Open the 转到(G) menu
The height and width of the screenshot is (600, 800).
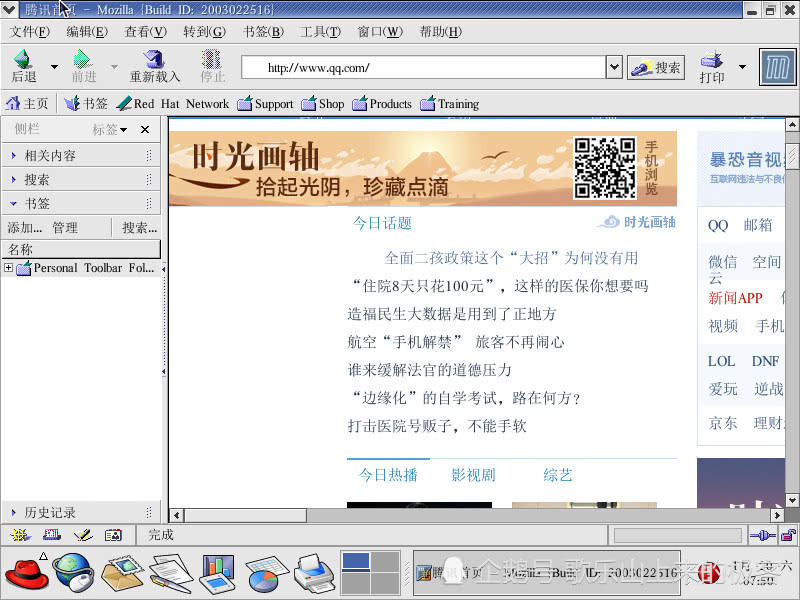coord(205,32)
